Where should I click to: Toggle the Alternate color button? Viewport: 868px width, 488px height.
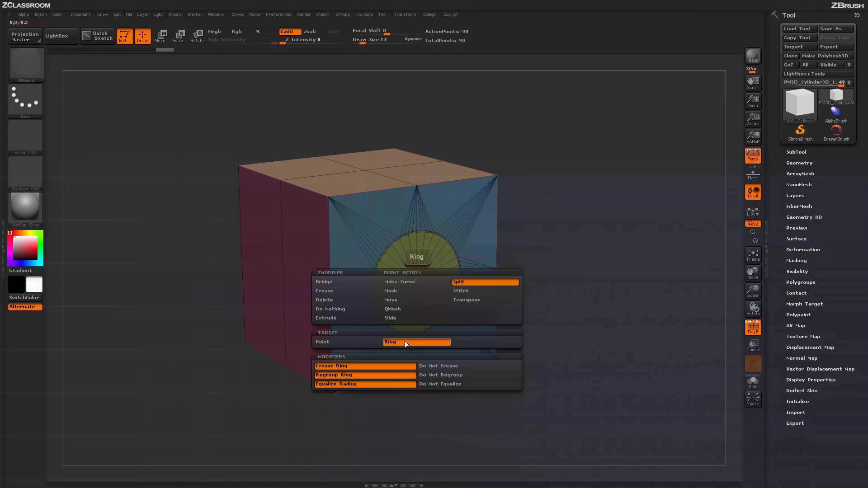[25, 307]
